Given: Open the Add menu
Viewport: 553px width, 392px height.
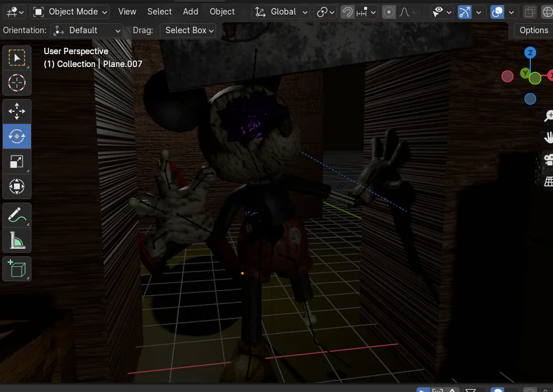Looking at the screenshot, I should coord(190,12).
